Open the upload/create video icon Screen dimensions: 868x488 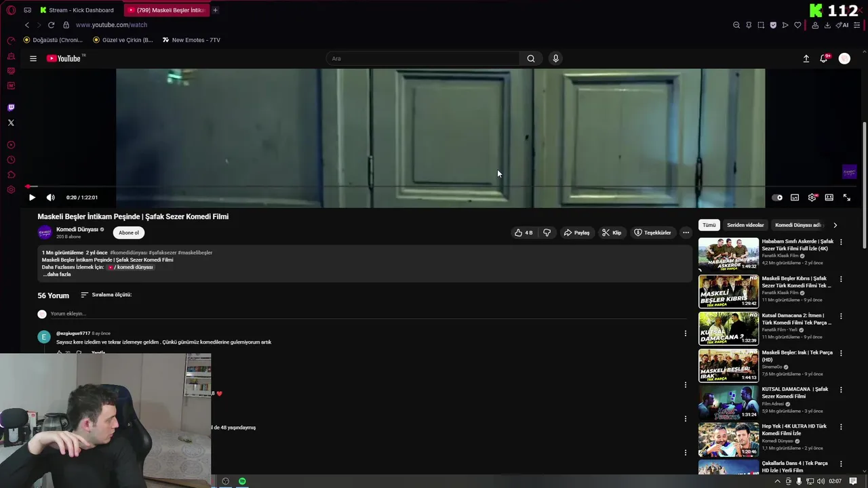pos(806,58)
